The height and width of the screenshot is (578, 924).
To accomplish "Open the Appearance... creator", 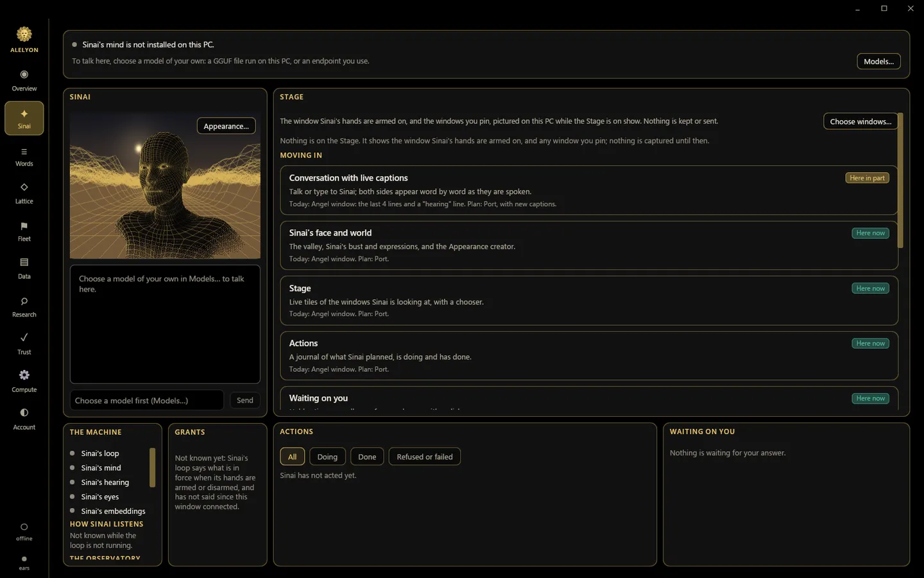I will (x=226, y=126).
